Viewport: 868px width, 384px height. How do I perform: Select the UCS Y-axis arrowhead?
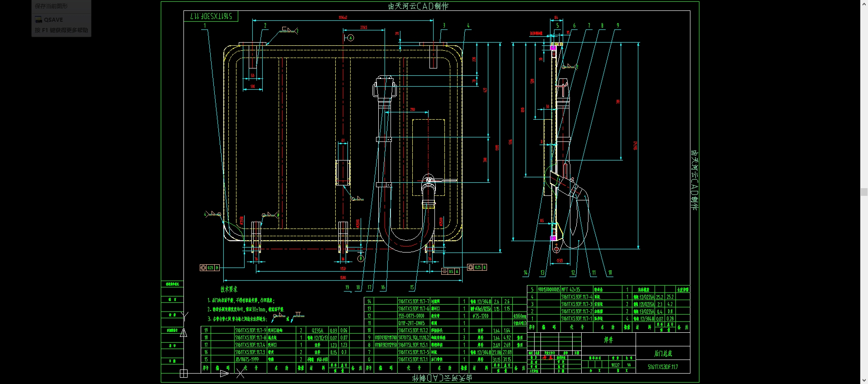183,333
